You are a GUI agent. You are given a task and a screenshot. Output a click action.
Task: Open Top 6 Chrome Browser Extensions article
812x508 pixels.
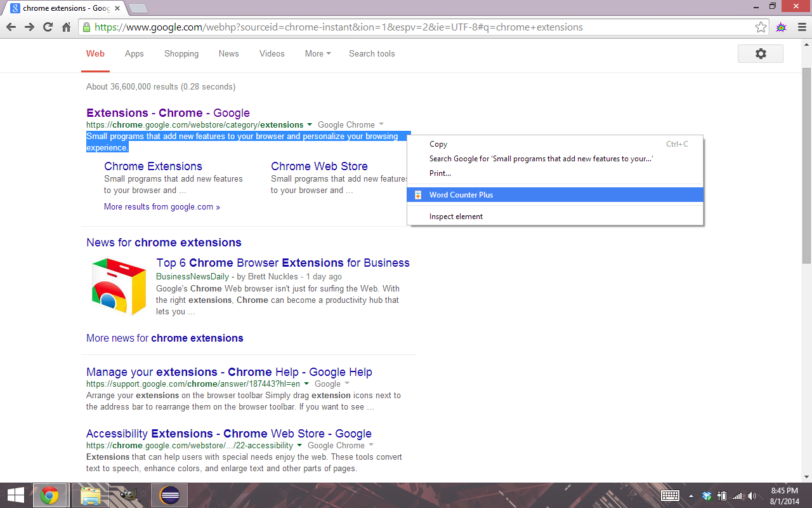click(283, 263)
